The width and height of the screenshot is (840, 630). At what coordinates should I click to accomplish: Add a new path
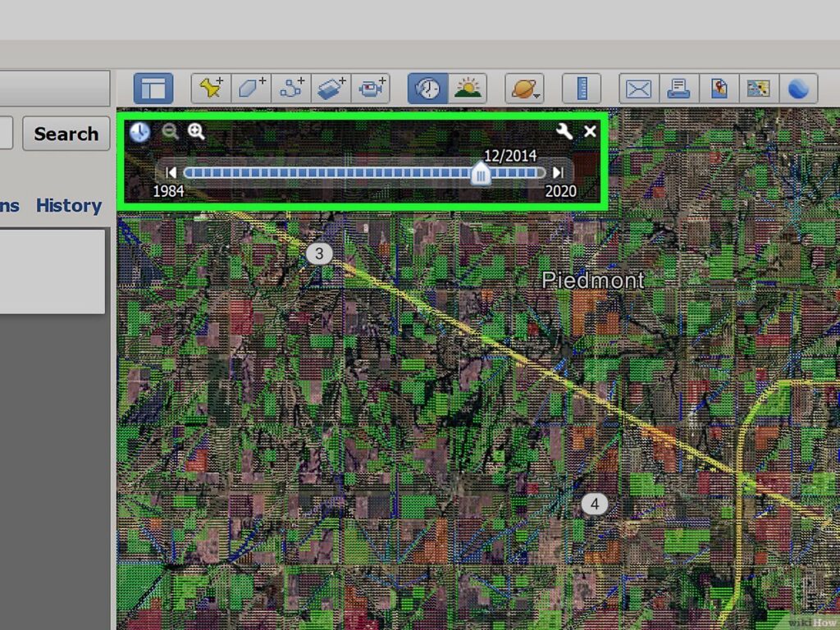pyautogui.click(x=291, y=89)
